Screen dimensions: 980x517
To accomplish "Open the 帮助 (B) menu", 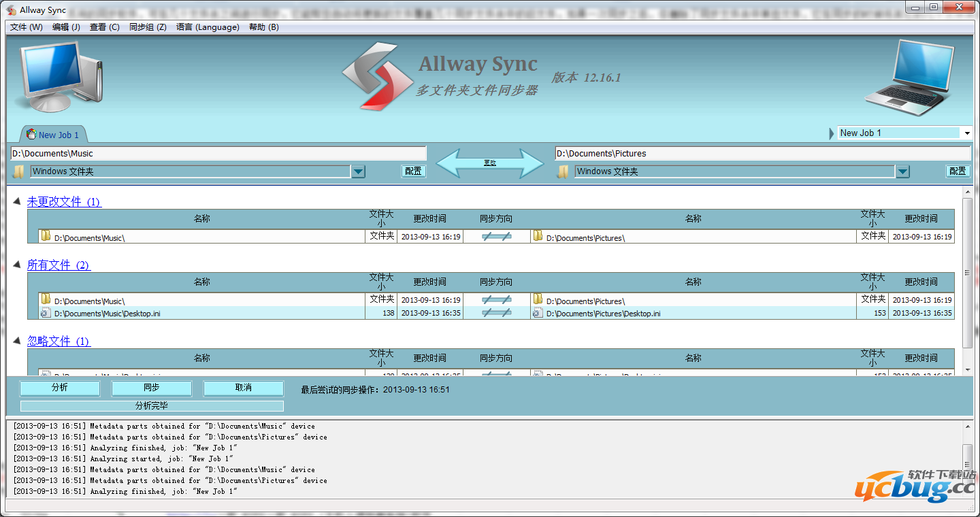I will click(x=264, y=27).
